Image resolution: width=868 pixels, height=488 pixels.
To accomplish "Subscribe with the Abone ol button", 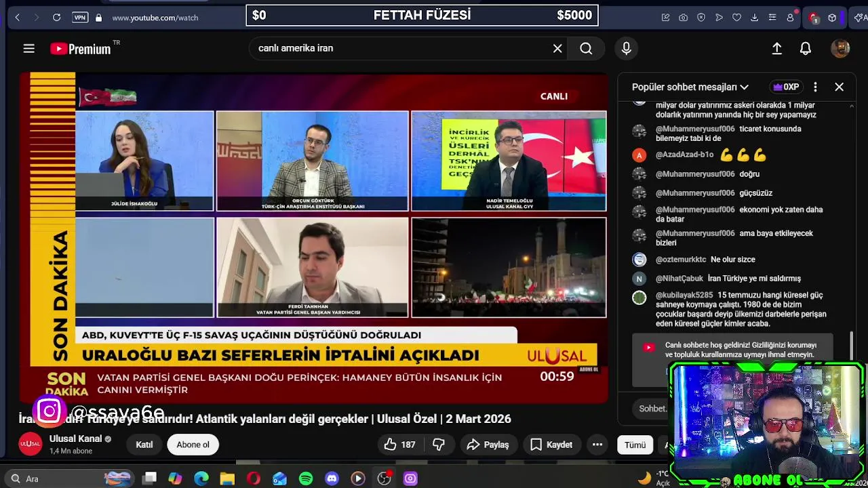I will tap(193, 445).
